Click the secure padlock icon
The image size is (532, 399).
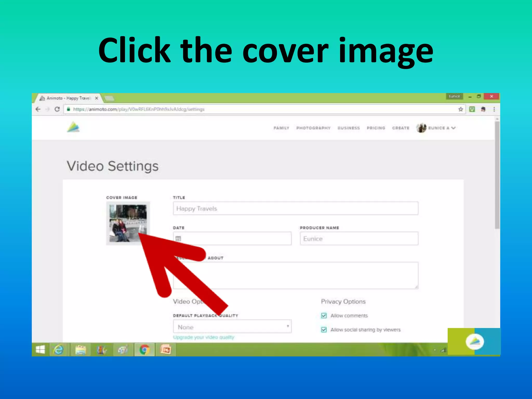coord(69,109)
